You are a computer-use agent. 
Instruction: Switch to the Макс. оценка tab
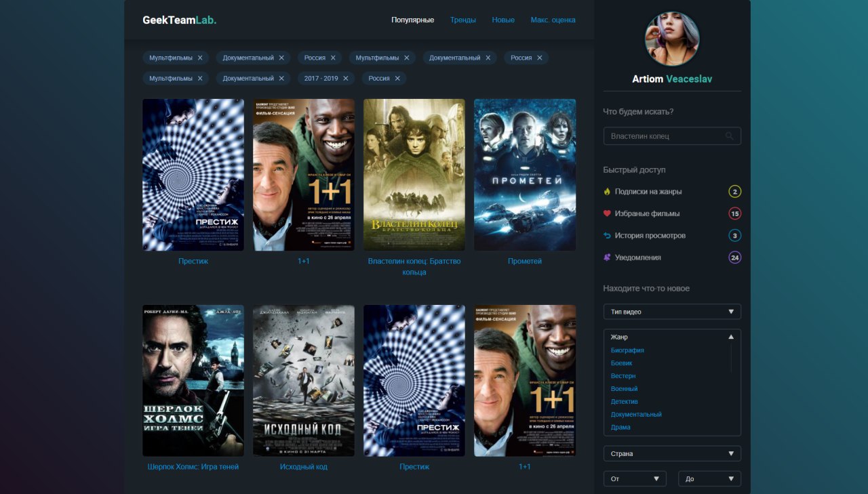[x=553, y=20]
